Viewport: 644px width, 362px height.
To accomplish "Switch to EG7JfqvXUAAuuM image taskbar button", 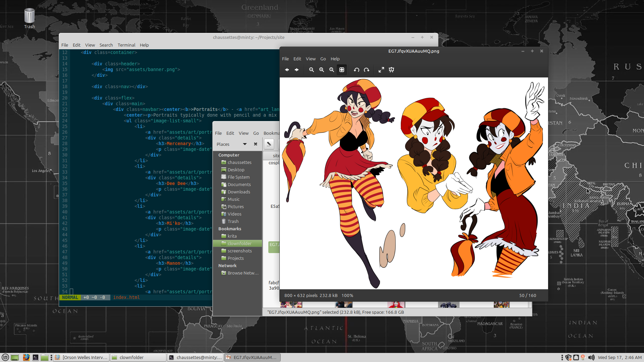I will (252, 357).
